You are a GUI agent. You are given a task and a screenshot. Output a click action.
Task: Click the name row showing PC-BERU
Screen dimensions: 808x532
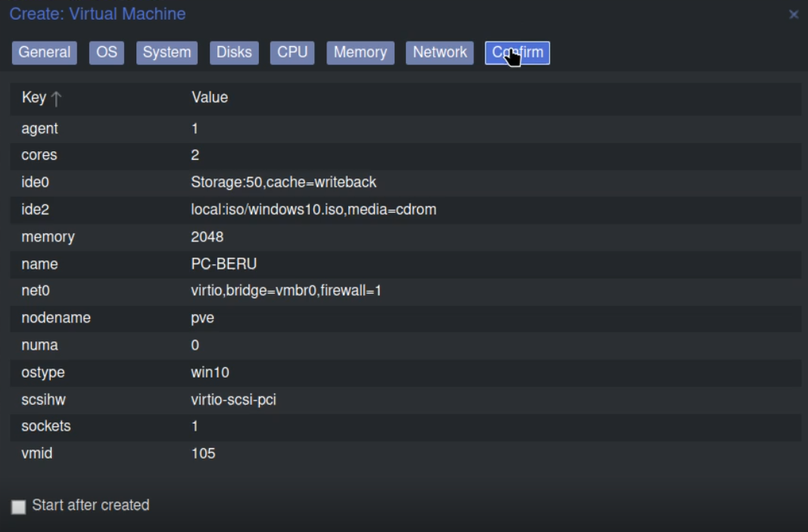(405, 264)
